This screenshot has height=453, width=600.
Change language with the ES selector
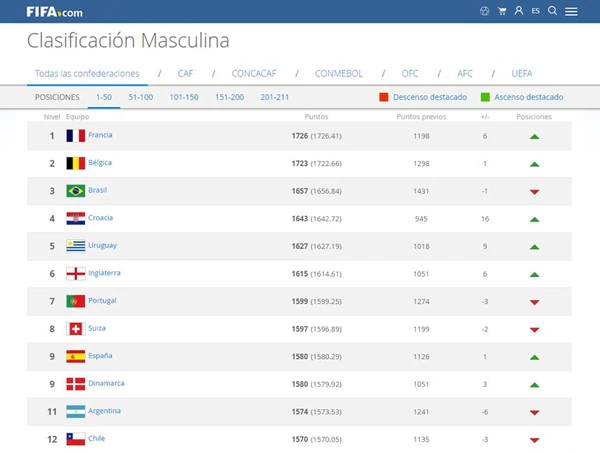coord(535,11)
